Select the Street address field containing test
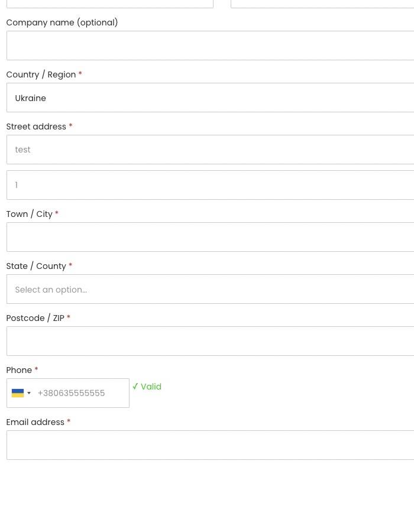 (x=211, y=150)
